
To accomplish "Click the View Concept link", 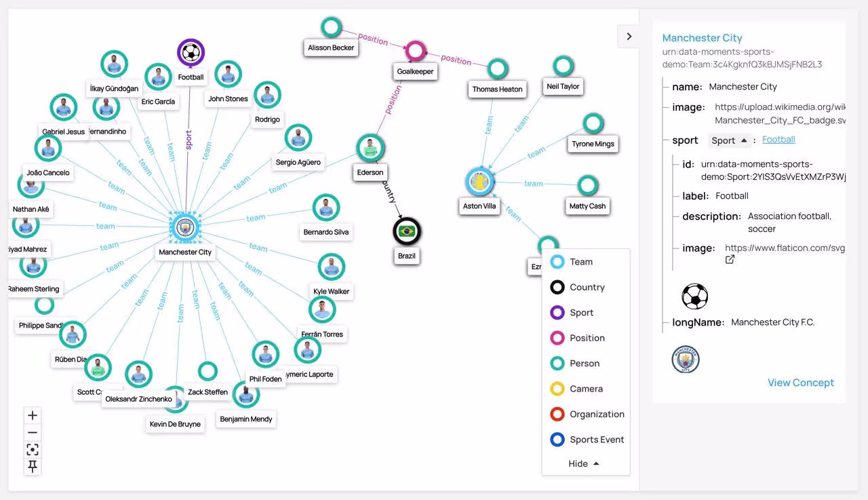I will pos(800,383).
